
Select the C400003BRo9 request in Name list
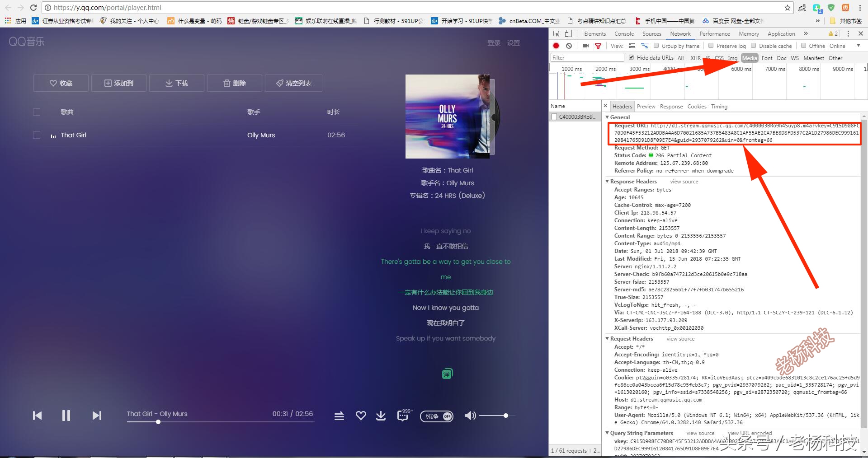point(575,117)
